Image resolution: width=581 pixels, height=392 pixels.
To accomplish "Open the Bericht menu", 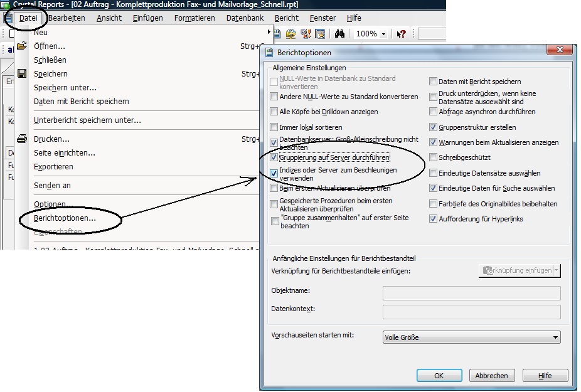I will (x=287, y=18).
